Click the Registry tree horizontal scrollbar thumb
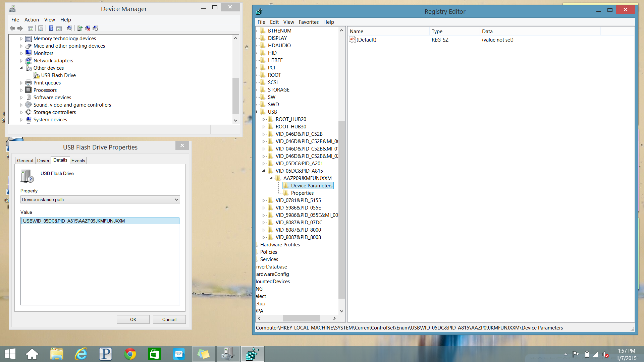This screenshot has height=362, width=644. point(301,318)
